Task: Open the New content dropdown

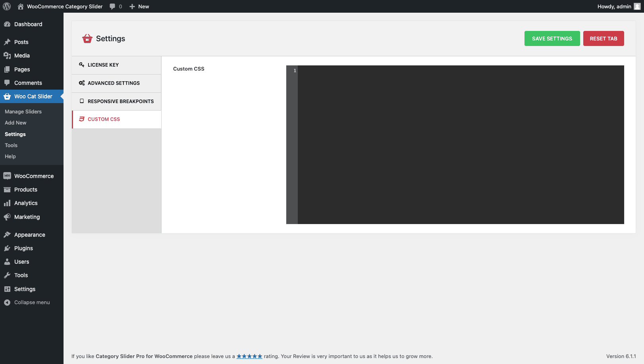Action: coord(139,6)
